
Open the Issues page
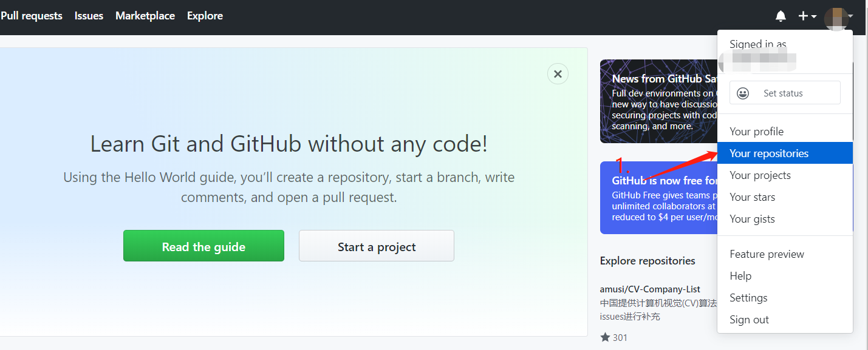point(89,16)
